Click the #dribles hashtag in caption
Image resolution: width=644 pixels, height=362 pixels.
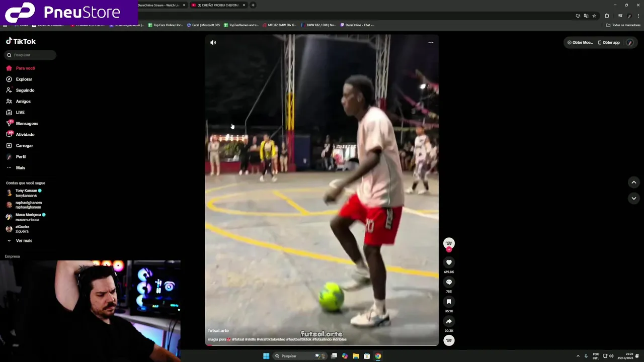[x=339, y=339]
